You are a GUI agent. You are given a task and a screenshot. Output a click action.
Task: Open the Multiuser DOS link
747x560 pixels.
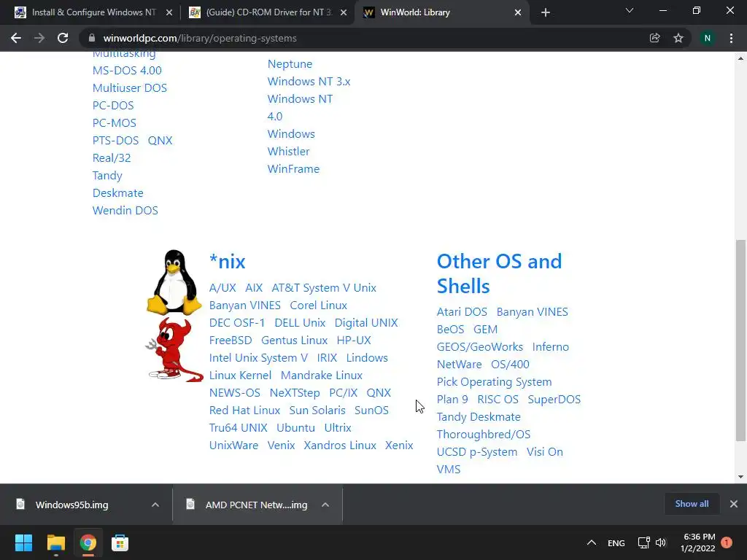click(130, 88)
